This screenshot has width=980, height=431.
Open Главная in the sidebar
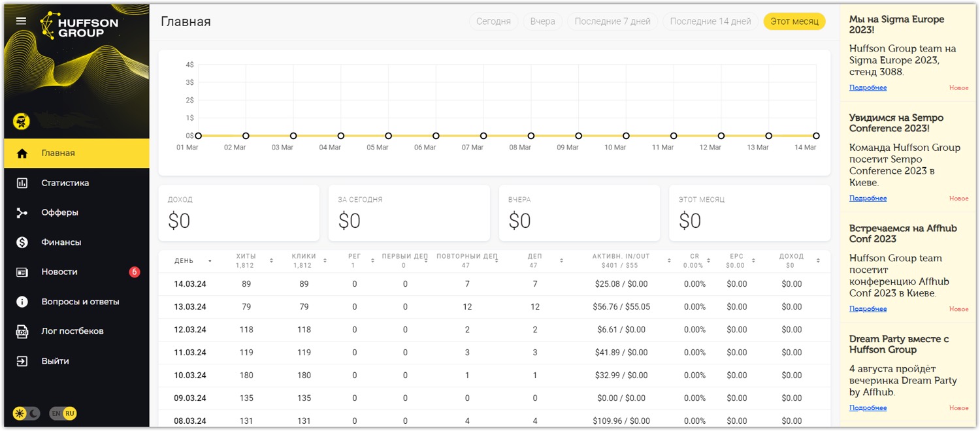pos(76,153)
